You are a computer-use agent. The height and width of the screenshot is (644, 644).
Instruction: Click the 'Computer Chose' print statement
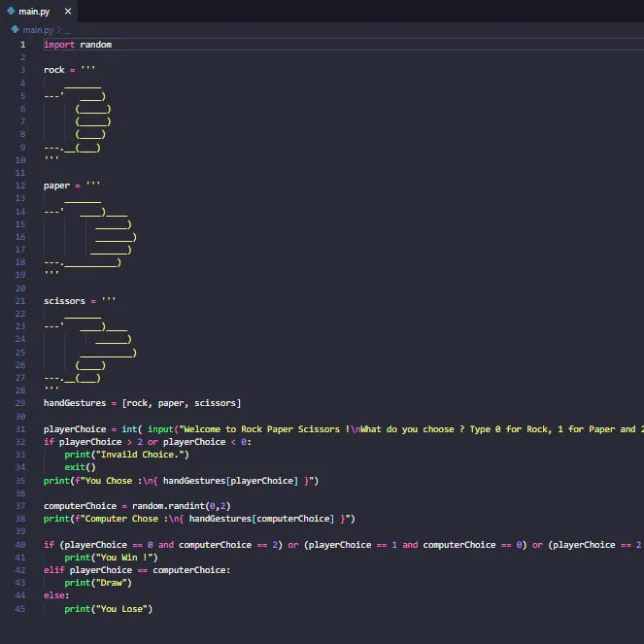tap(199, 519)
